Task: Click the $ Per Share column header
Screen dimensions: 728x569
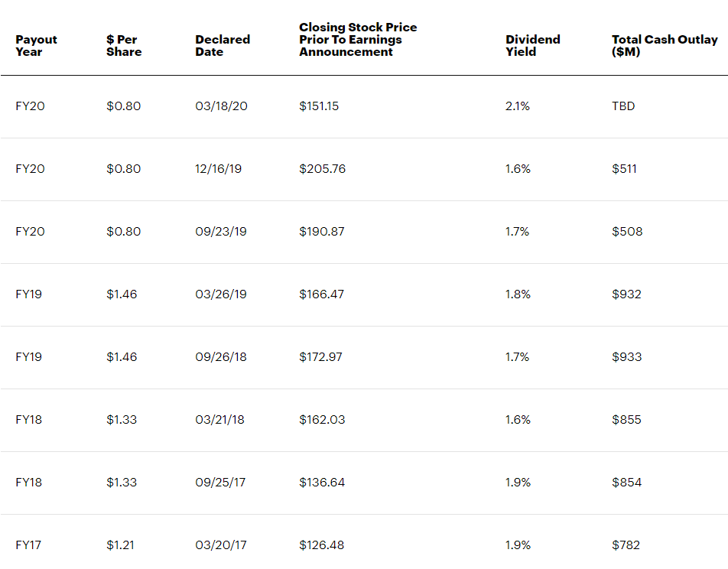Action: point(124,46)
